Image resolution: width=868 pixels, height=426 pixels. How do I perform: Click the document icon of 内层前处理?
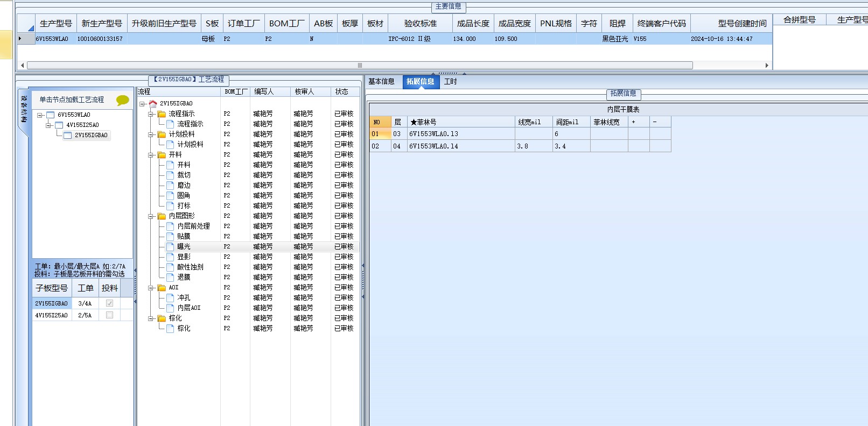click(170, 226)
